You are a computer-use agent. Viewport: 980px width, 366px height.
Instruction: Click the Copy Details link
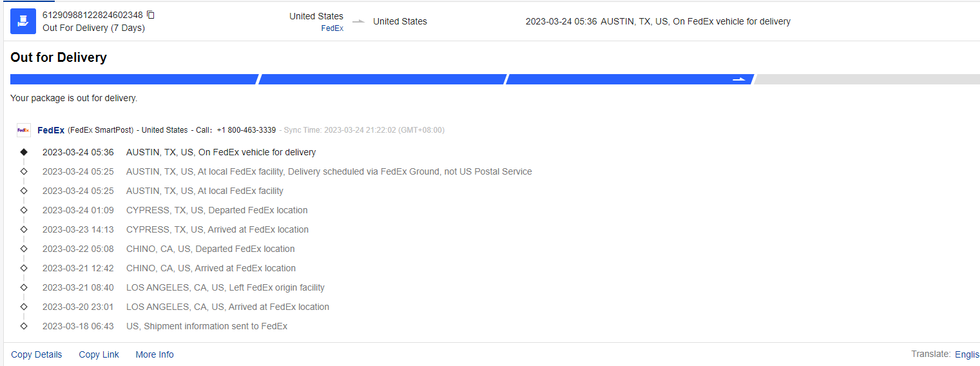(37, 354)
